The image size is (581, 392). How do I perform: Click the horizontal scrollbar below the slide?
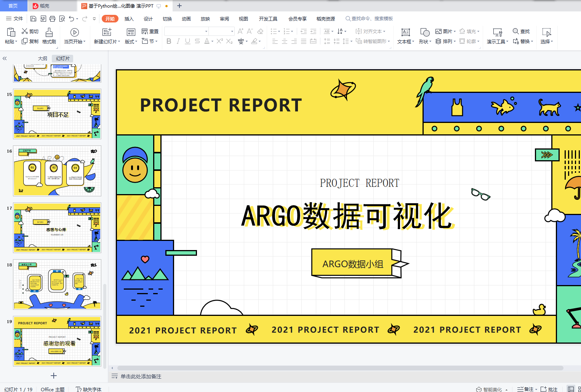point(340,368)
